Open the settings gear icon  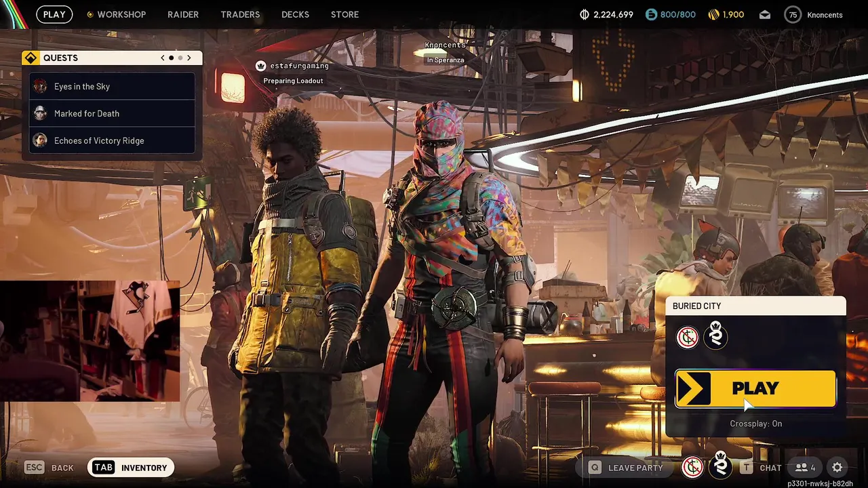coord(837,468)
